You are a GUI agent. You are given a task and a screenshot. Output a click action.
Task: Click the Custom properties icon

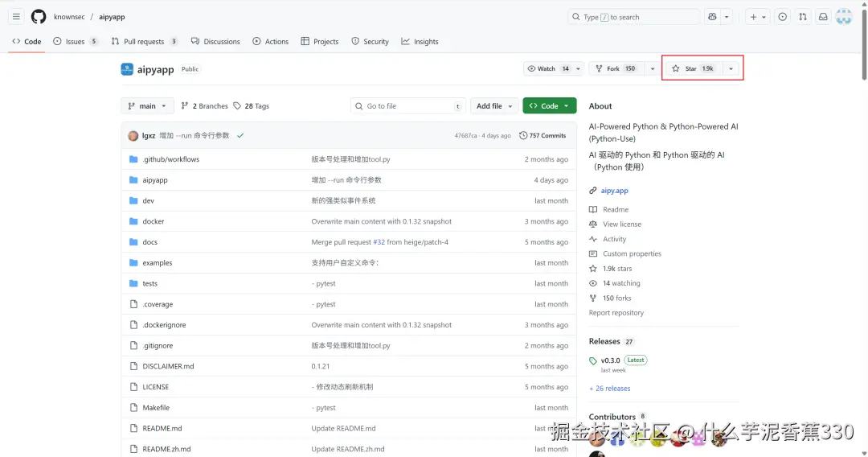pyautogui.click(x=593, y=253)
